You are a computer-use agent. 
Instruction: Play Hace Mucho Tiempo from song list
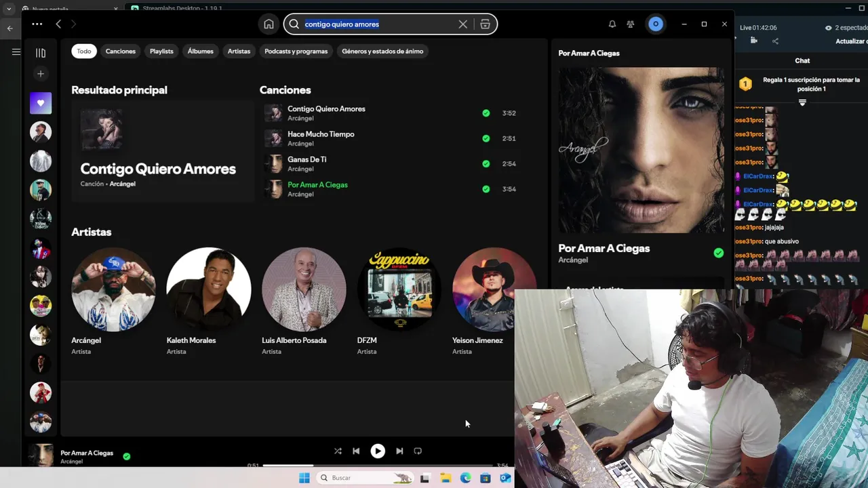321,134
